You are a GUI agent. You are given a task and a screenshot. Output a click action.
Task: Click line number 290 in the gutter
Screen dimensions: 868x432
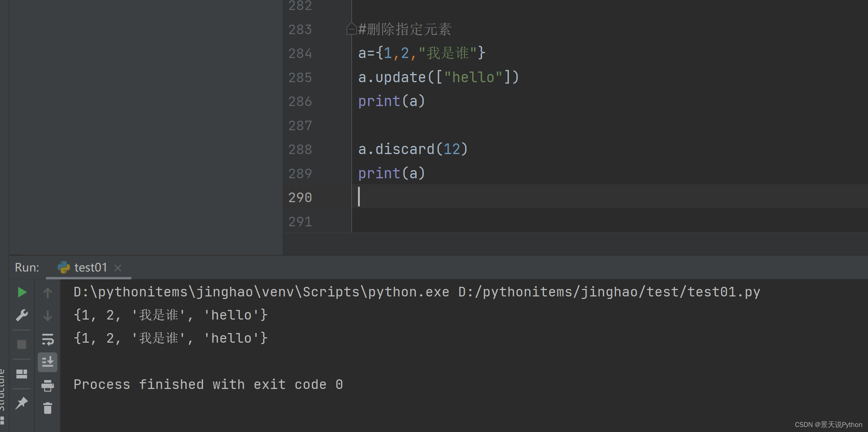tap(300, 197)
